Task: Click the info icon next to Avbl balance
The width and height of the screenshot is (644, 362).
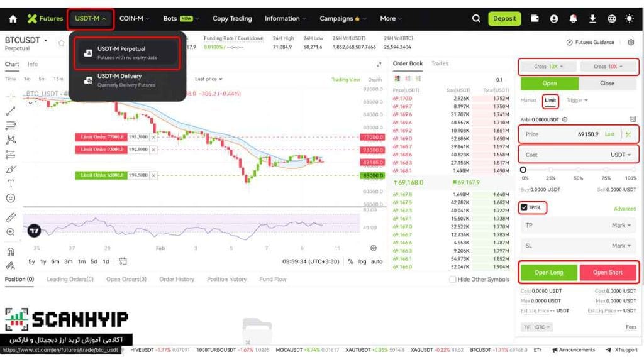Action: click(x=565, y=119)
